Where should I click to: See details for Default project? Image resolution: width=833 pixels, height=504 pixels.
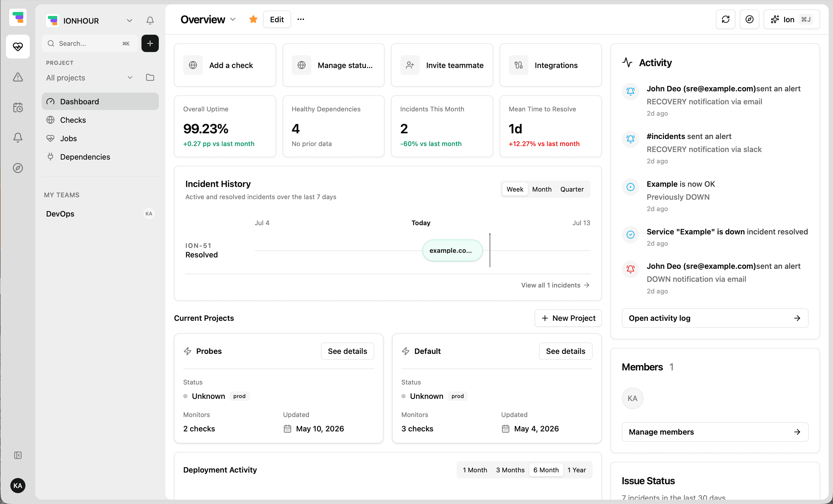tap(565, 351)
